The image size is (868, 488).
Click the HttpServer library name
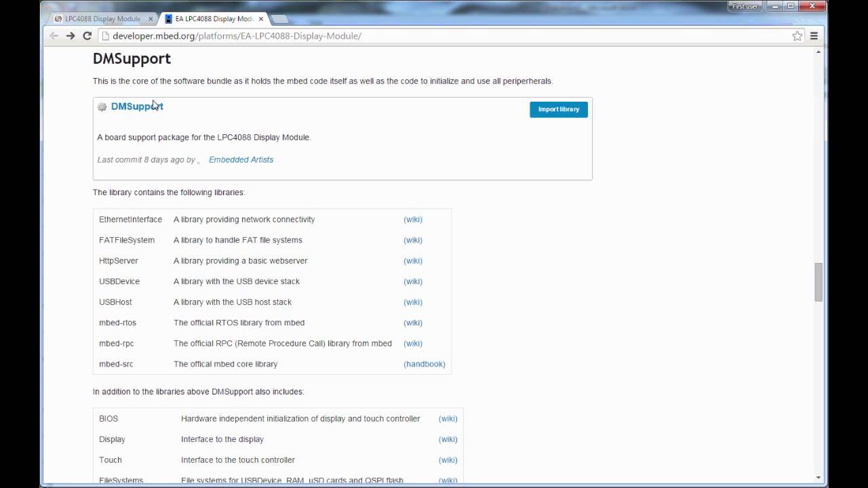point(119,261)
